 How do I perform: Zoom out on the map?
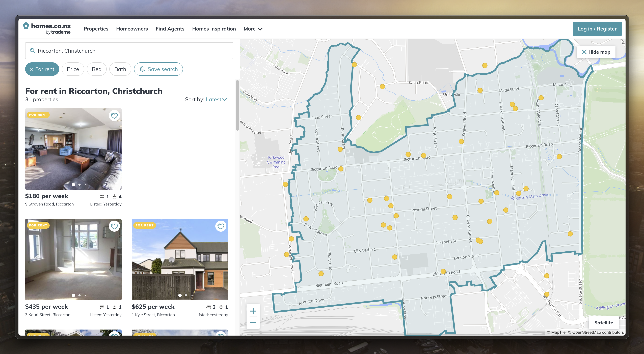pyautogui.click(x=253, y=322)
